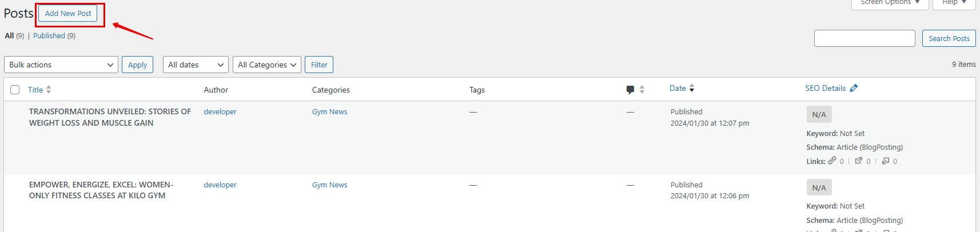Open the Screen Options tab
980x232 pixels.
[x=890, y=3]
